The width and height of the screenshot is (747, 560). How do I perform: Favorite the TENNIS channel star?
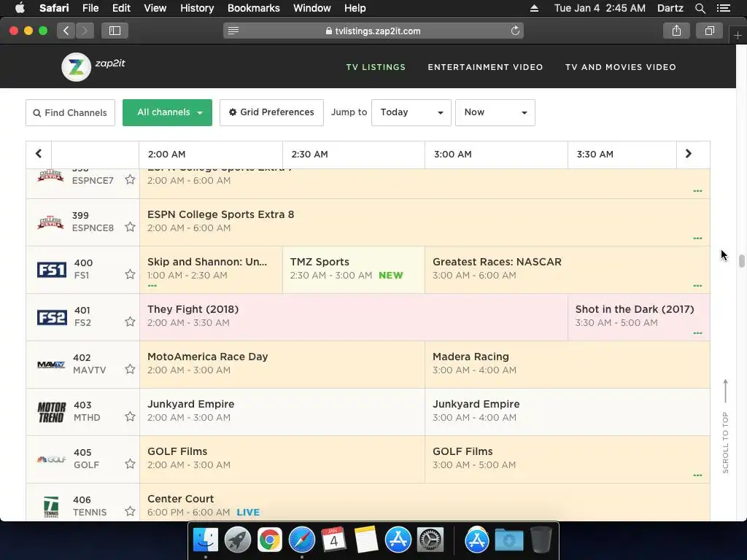[130, 511]
